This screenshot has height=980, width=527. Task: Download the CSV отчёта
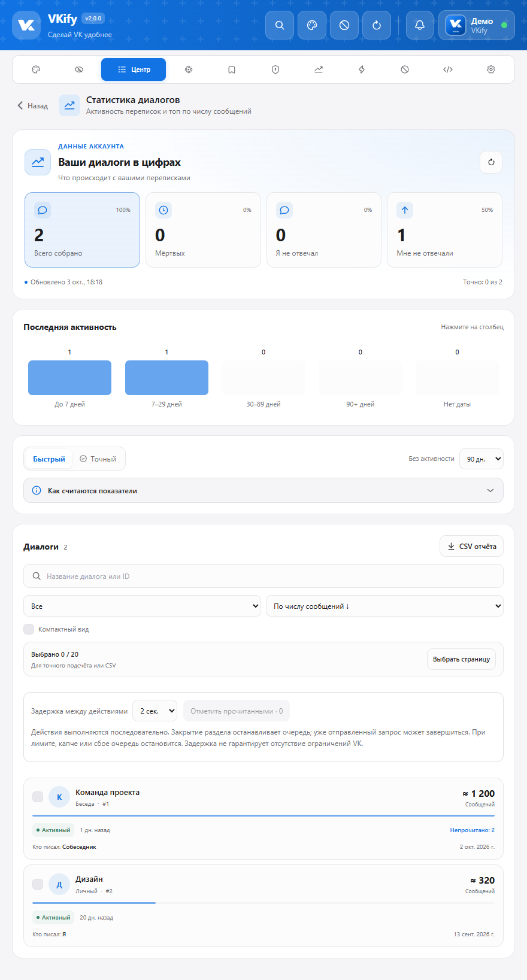pyautogui.click(x=471, y=546)
